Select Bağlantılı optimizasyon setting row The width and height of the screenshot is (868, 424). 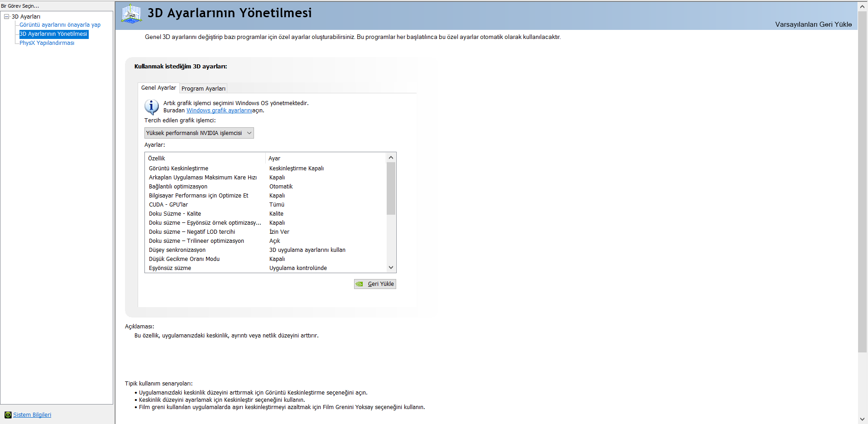point(266,187)
